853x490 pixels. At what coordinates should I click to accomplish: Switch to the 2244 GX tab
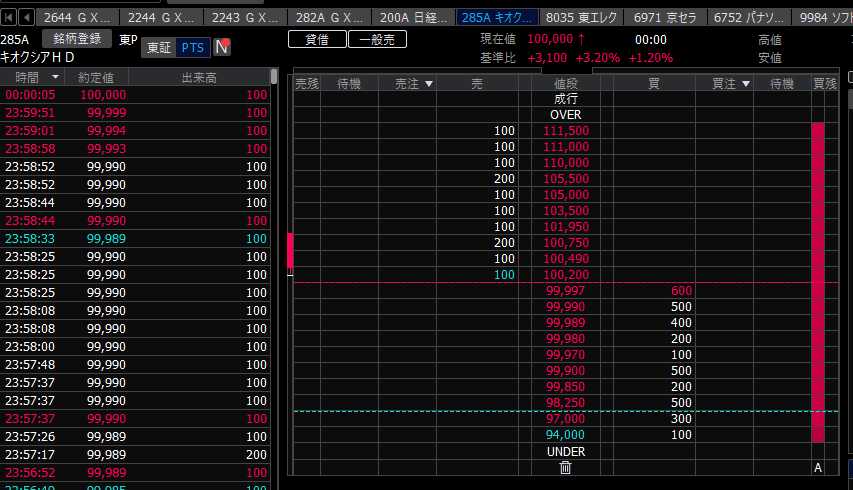click(161, 17)
